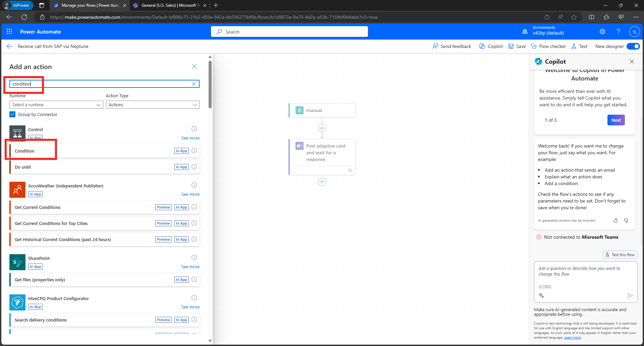
Task: Open a new browser tab
Action: [x=216, y=5]
